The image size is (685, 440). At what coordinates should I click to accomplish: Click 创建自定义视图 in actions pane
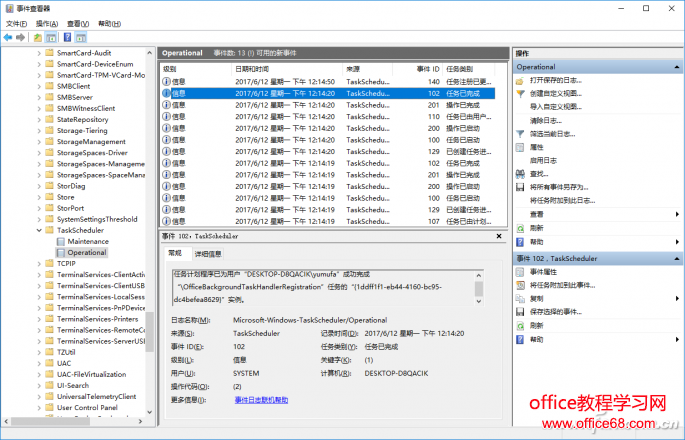556,93
